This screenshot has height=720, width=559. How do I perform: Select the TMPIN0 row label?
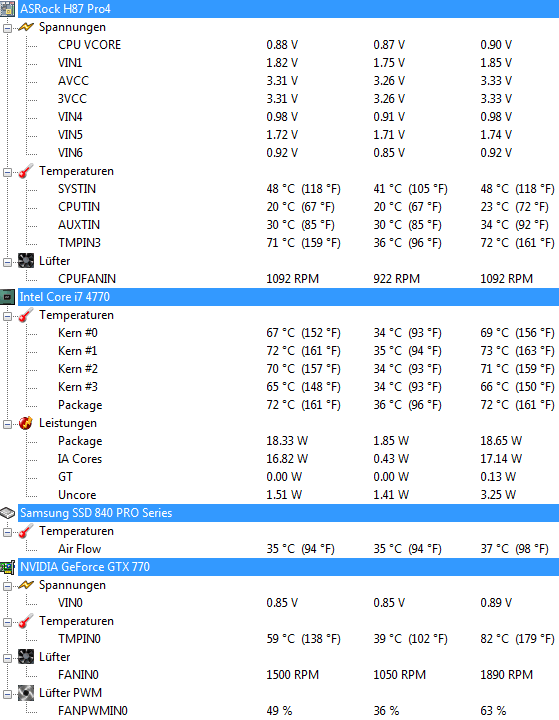pos(79,639)
